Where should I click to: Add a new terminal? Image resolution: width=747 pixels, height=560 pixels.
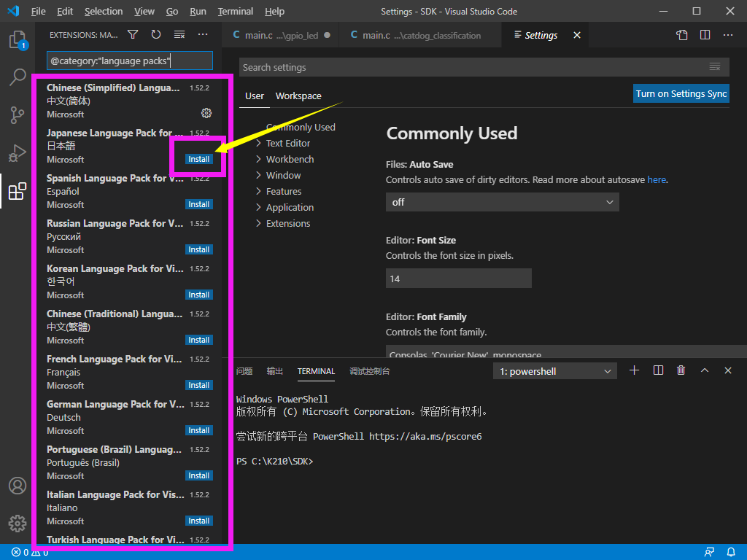point(634,370)
